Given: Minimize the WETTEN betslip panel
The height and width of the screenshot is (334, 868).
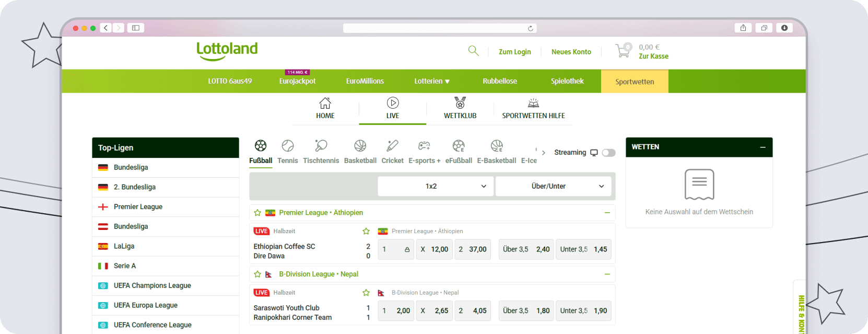Looking at the screenshot, I should (x=763, y=147).
